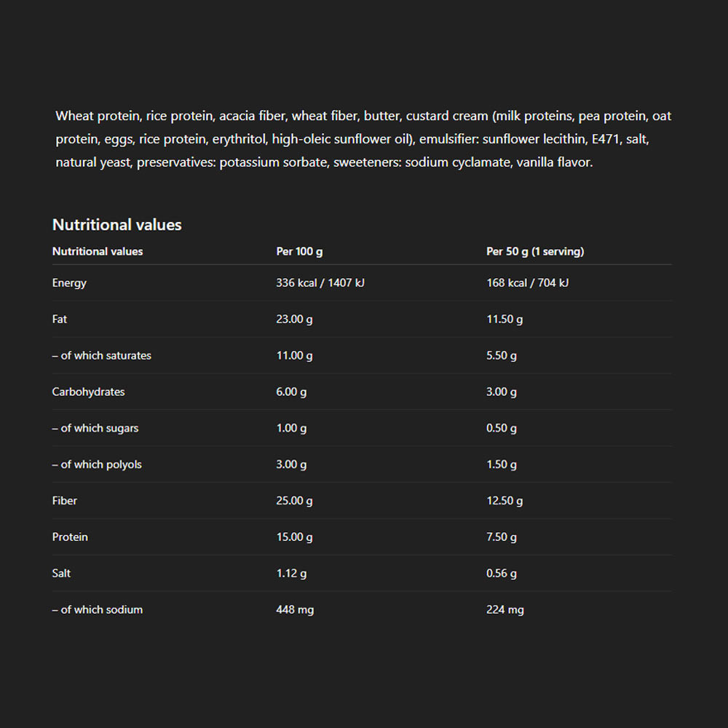Click the "25.00 g" fiber value
Image resolution: width=728 pixels, height=728 pixels.
[x=294, y=502]
